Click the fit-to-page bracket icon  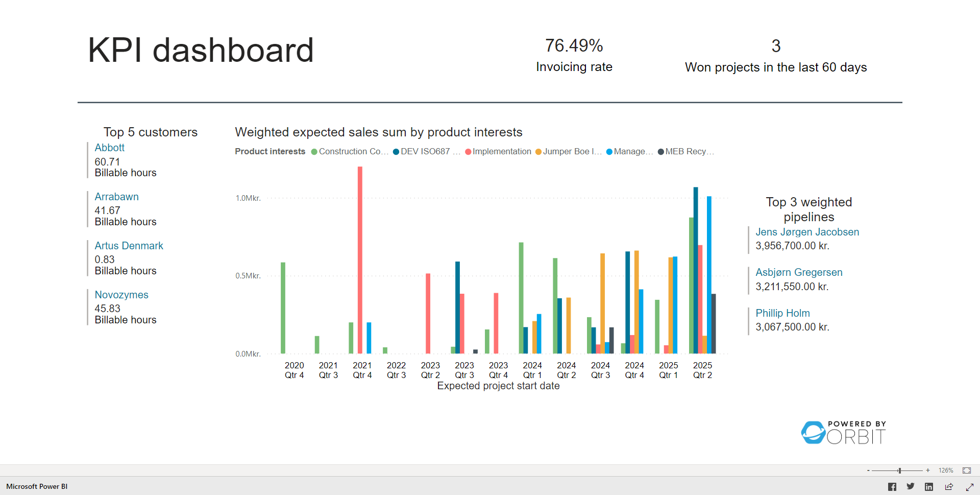[966, 470]
